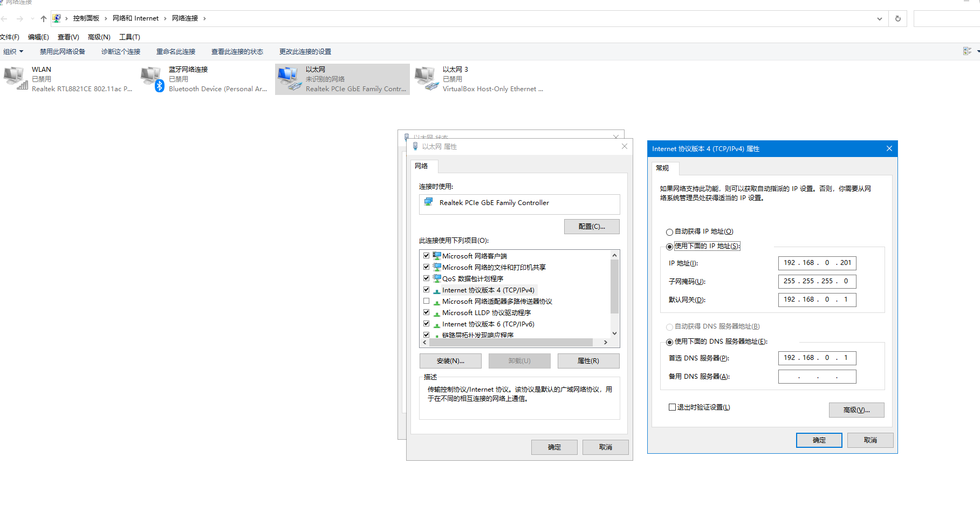Open the address bar history dropdown
980x525 pixels.
880,18
